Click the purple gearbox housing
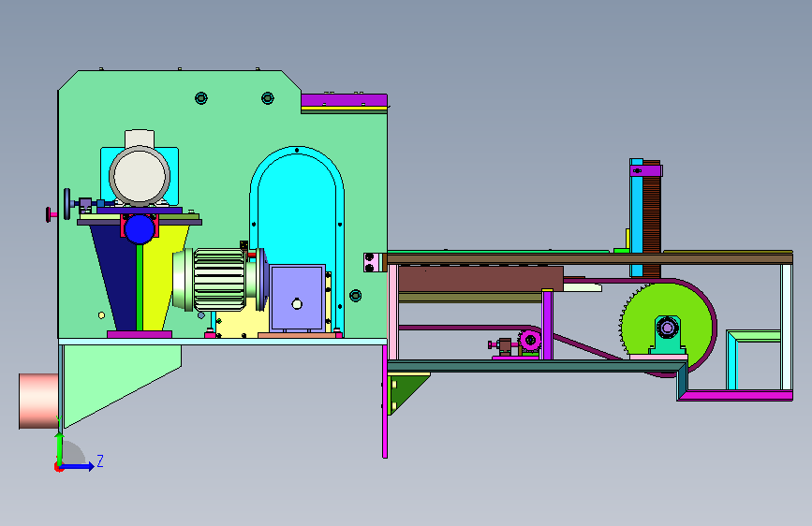 (x=297, y=299)
